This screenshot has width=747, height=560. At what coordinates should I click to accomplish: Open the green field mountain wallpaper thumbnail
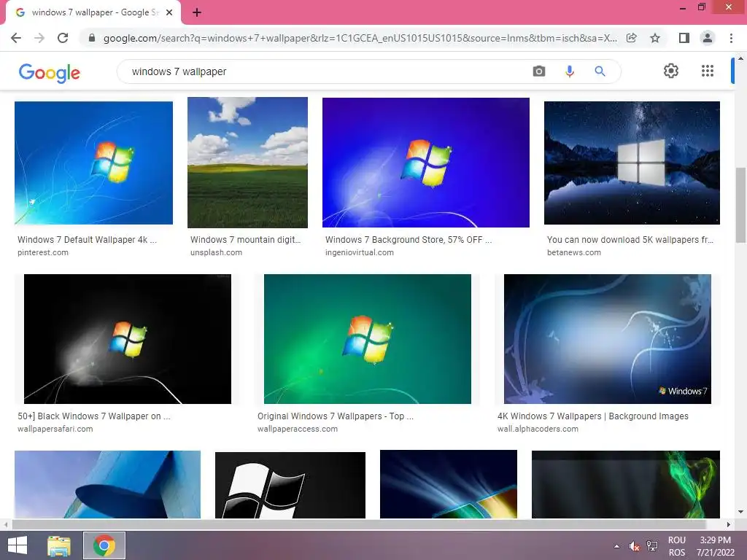248,163
